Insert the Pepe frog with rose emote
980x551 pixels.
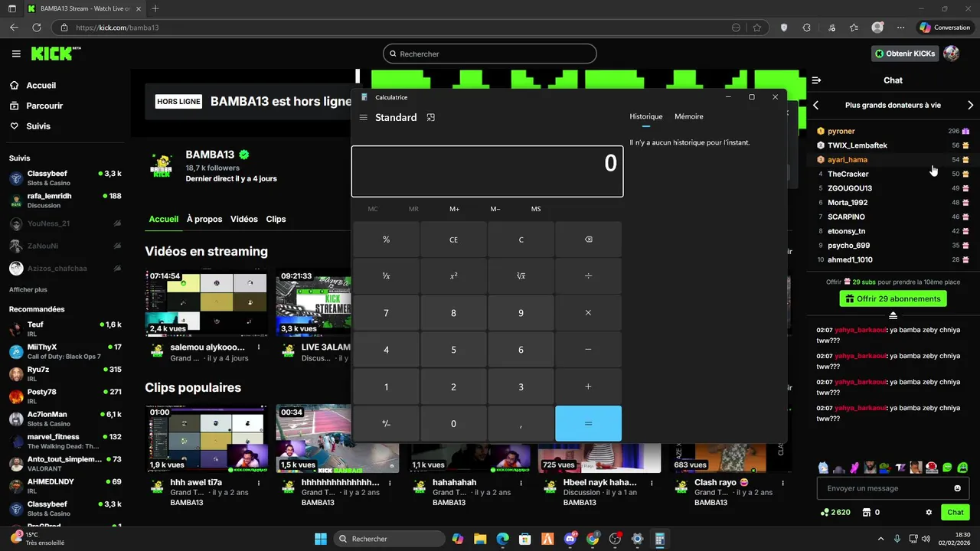885,468
